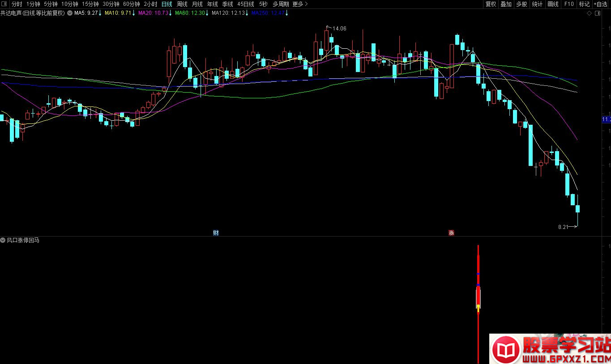Select the 30分钟 period
Image resolution: width=611 pixels, height=364 pixels.
click(111, 4)
